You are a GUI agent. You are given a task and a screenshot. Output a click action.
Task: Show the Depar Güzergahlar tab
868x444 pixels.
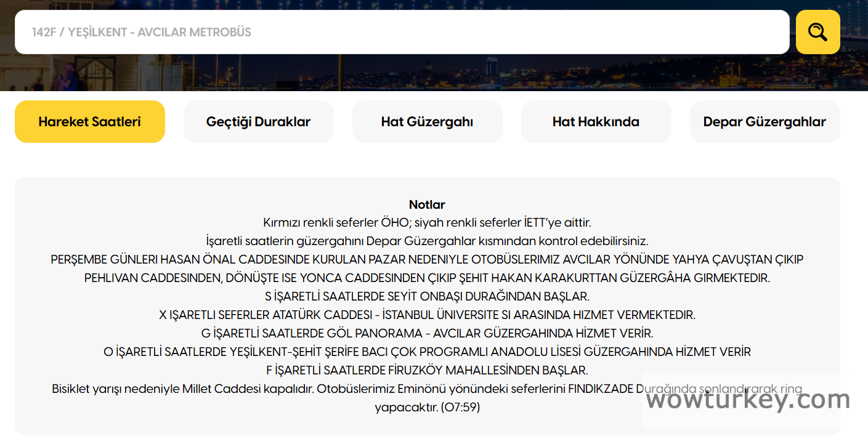pos(765,122)
